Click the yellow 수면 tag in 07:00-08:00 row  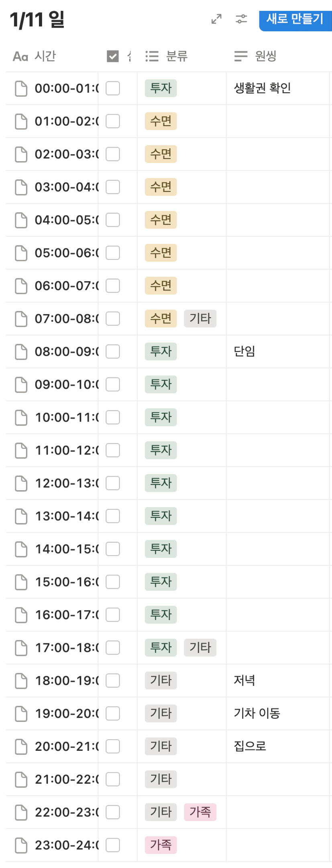click(x=161, y=318)
